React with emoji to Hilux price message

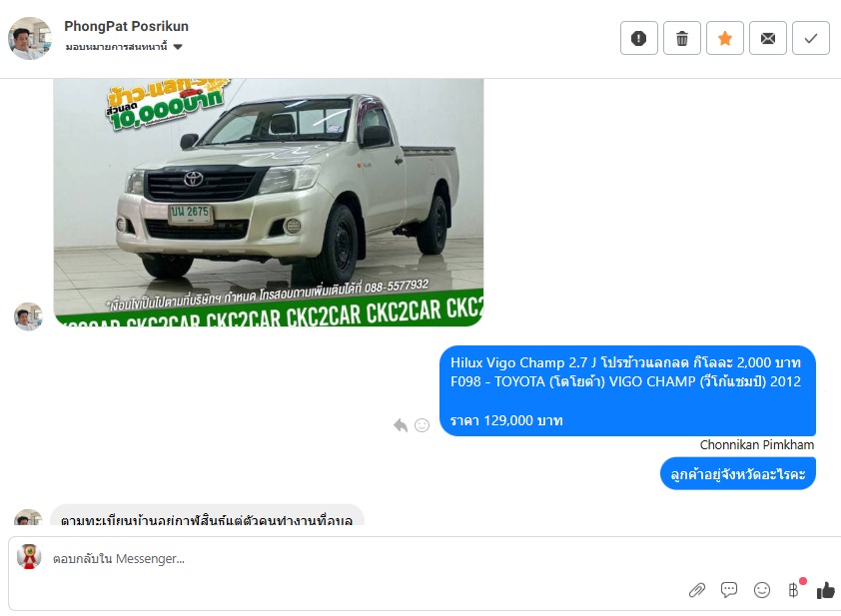pyautogui.click(x=422, y=425)
